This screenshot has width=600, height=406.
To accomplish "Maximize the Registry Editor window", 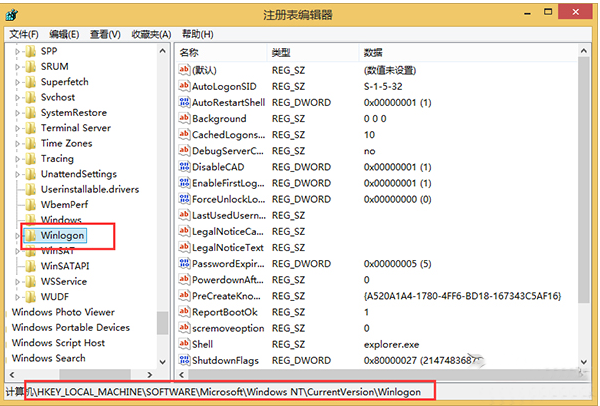I will 548,12.
